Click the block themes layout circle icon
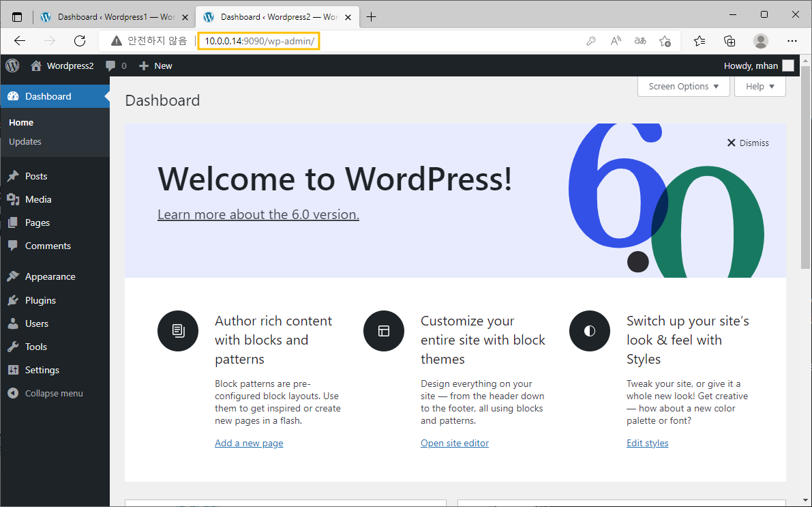Viewport: 812px width, 507px height. (384, 331)
